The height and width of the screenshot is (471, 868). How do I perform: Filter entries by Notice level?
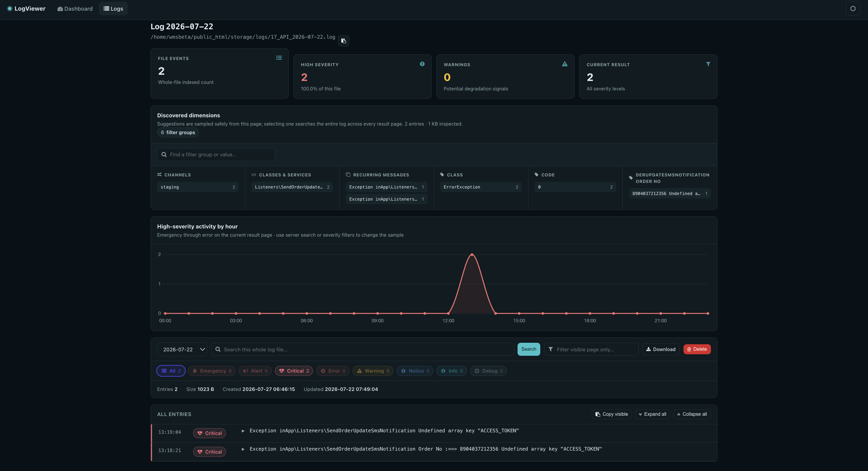coord(415,371)
